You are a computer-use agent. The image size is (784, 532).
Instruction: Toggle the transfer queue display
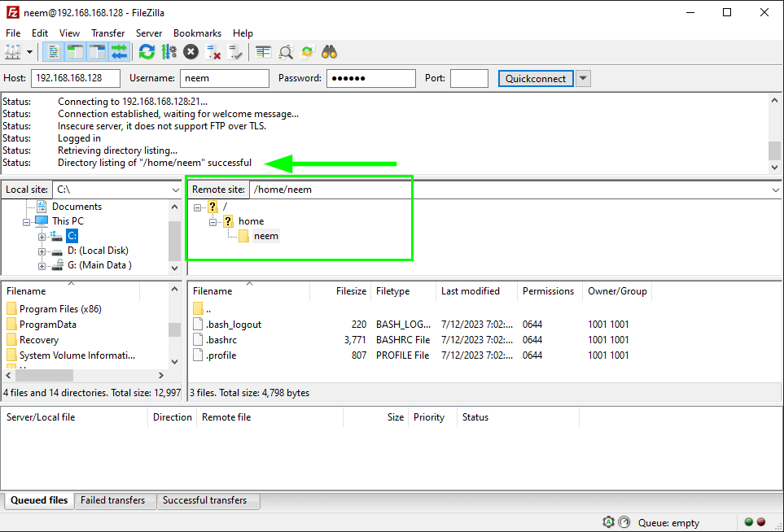pos(119,52)
